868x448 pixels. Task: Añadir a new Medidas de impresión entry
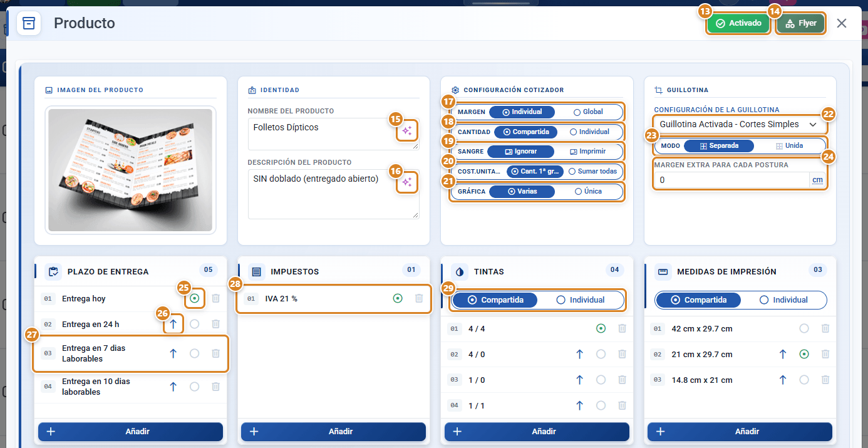tap(740, 432)
